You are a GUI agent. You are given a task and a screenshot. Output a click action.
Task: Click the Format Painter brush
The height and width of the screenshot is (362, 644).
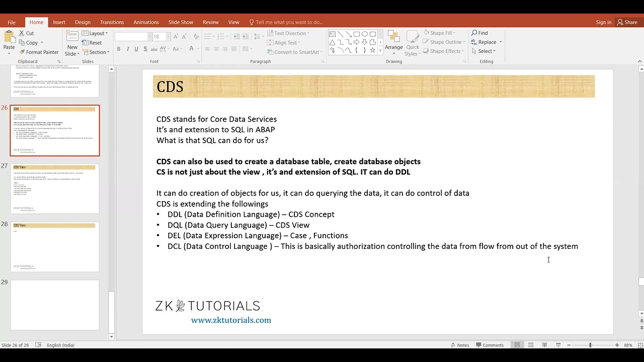[x=39, y=52]
